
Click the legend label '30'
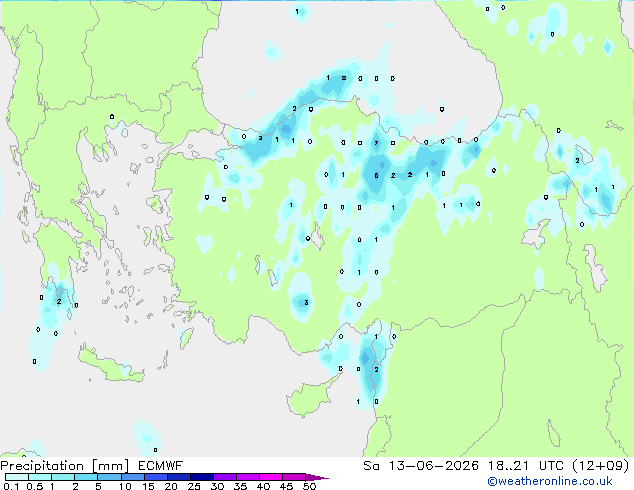click(217, 486)
